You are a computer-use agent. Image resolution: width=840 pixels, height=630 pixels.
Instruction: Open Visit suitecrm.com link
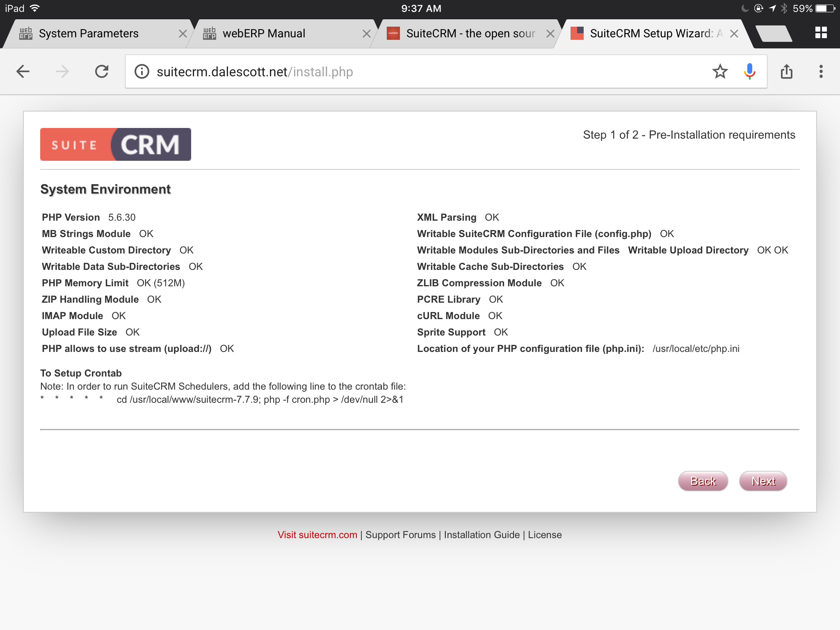click(317, 535)
